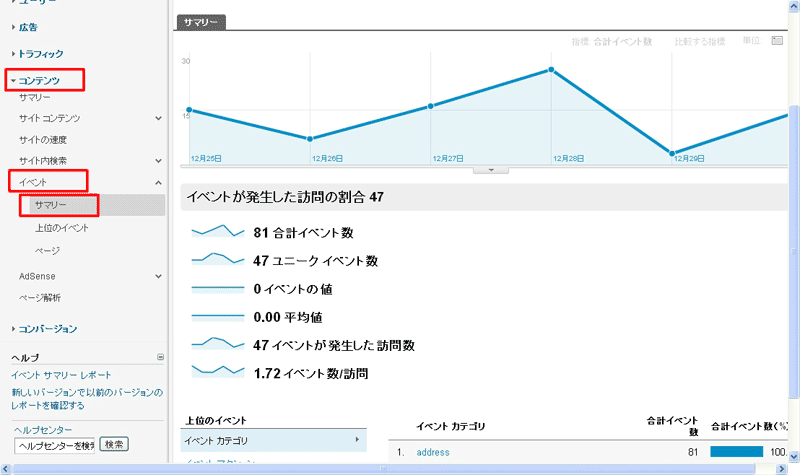Click the イベント数/訪問 sparkline
Screen dimensions: 800x475
tap(218, 371)
